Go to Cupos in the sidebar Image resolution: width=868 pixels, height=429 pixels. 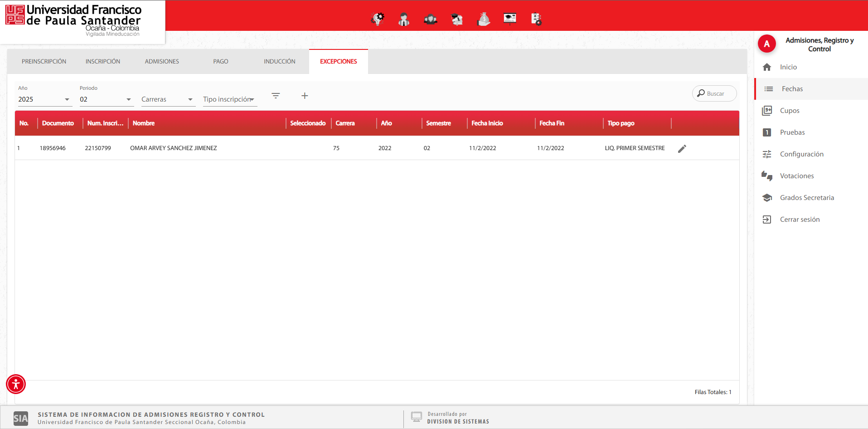790,111
